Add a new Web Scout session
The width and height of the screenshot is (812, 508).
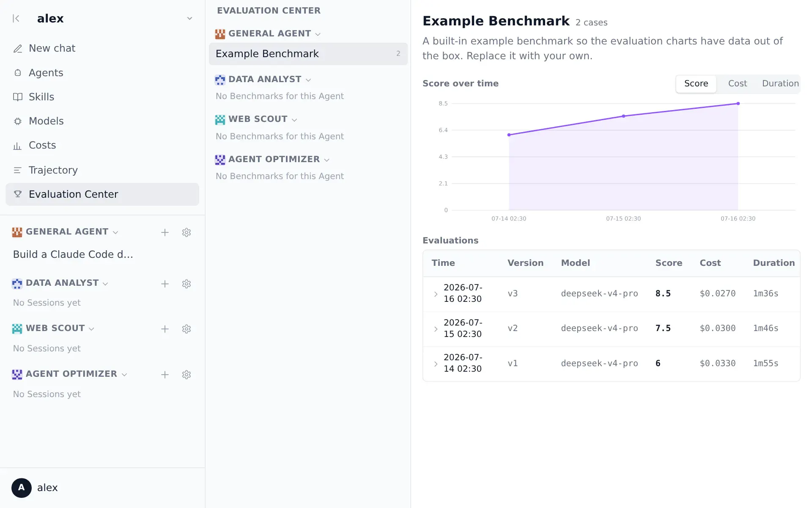coord(165,329)
